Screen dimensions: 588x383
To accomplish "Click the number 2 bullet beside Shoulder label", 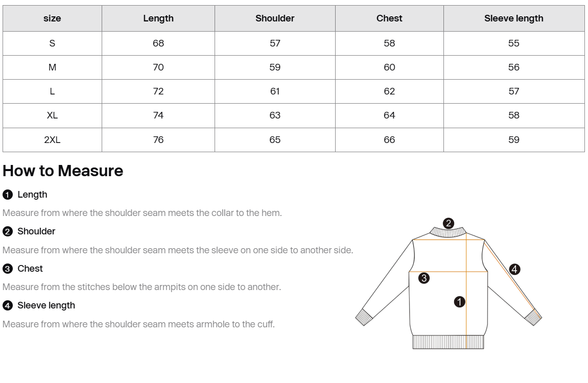I will pyautogui.click(x=7, y=231).
